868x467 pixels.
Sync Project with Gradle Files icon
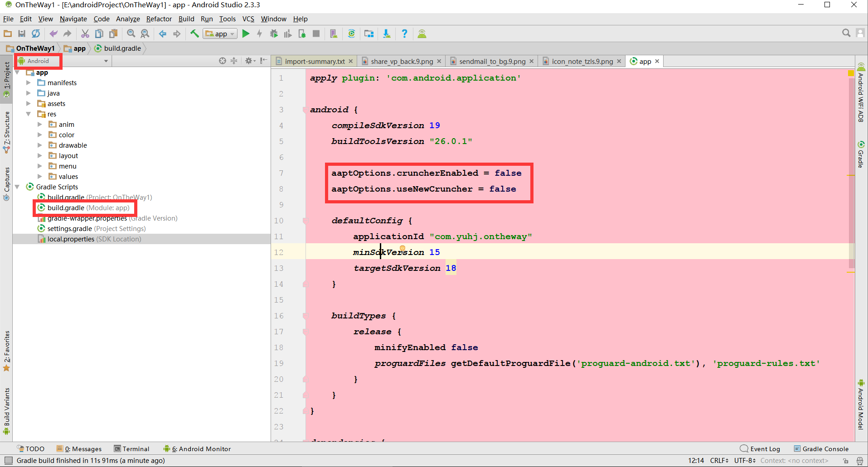coord(351,34)
